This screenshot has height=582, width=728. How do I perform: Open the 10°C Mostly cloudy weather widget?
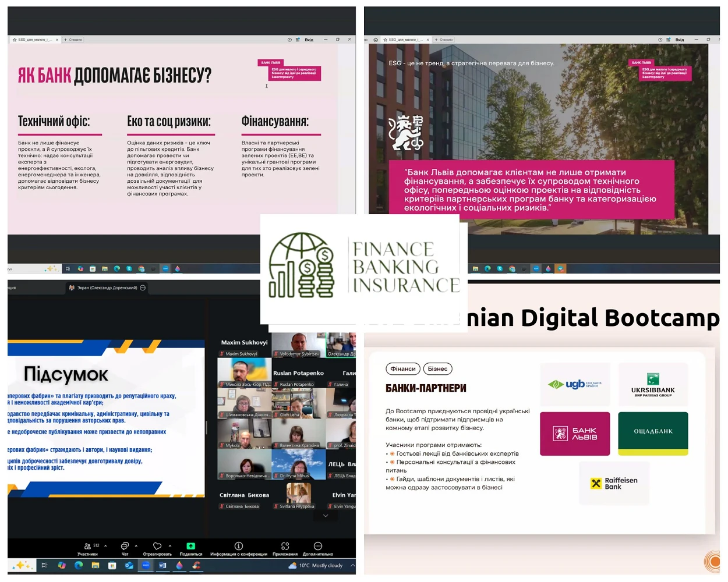click(316, 565)
